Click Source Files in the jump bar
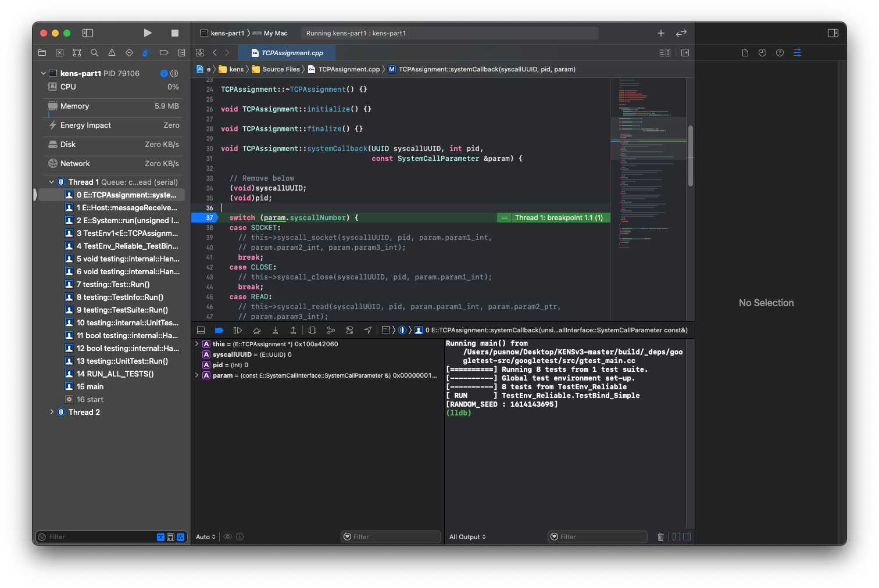879x588 pixels. coord(276,69)
